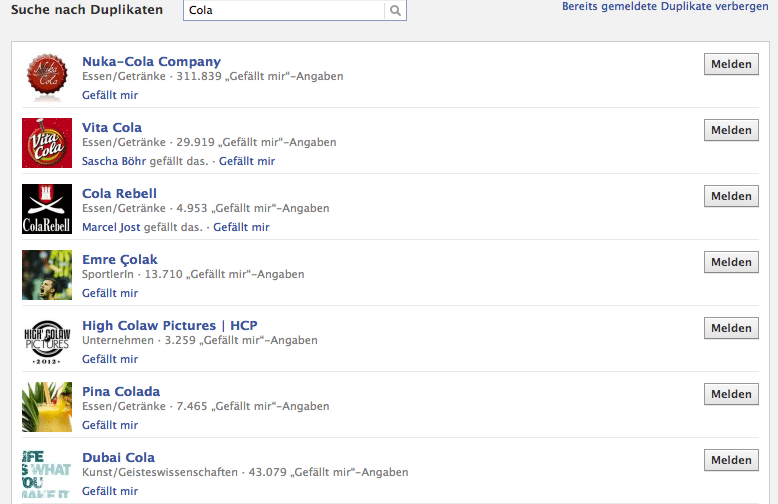The width and height of the screenshot is (778, 504).
Task: Open Marcel Jost profile link
Action: click(111, 227)
